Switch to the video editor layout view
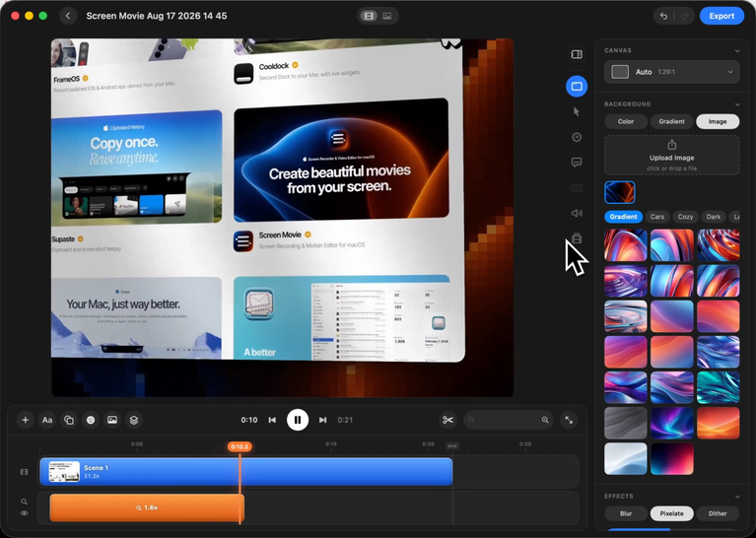The image size is (756, 538). point(369,16)
